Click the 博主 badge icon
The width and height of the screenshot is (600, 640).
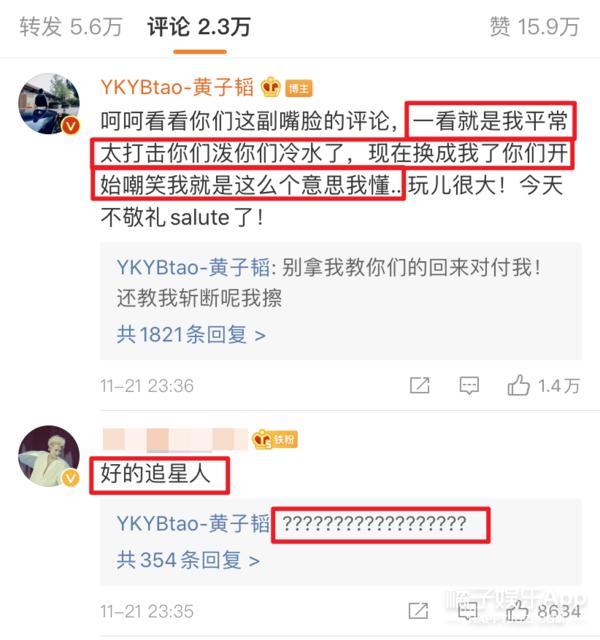point(299,88)
